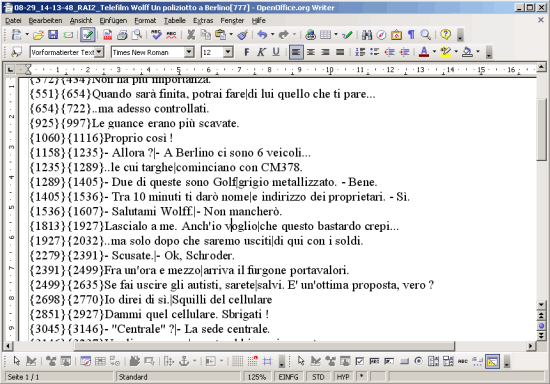The height and width of the screenshot is (384, 550).
Task: Open Find & Replace binoculars icon
Action: [x=367, y=34]
